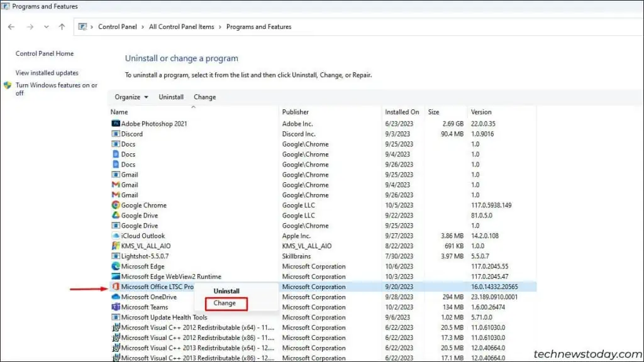Viewport: 644px width, 362px height.
Task: Click the Discord program icon
Action: coord(116,134)
